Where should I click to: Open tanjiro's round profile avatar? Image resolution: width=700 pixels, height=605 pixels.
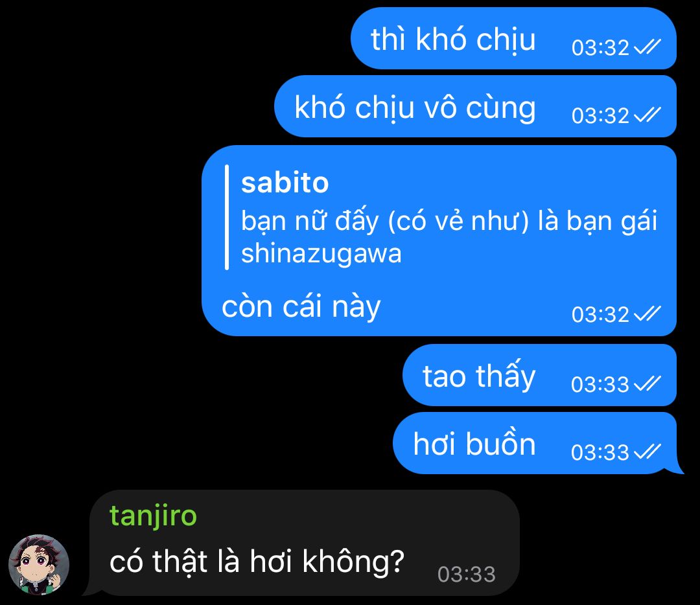(x=39, y=565)
